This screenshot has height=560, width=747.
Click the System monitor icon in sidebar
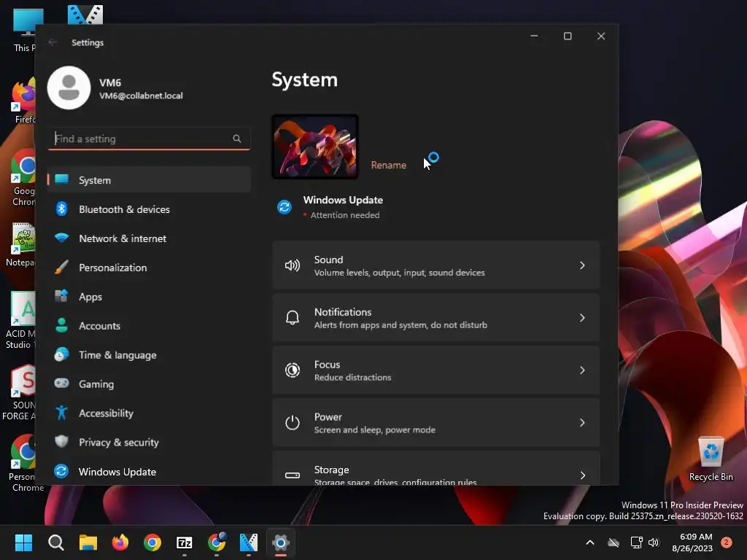61,179
